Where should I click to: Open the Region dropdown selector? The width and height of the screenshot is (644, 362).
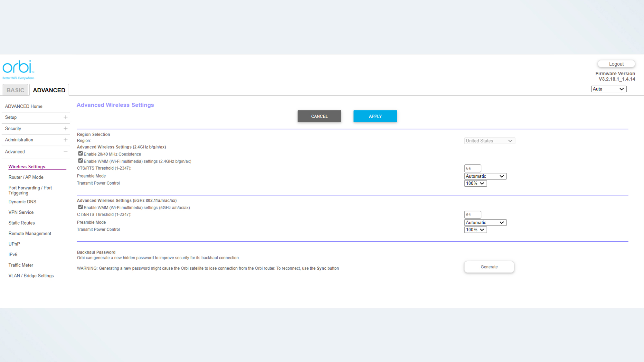[x=489, y=141]
